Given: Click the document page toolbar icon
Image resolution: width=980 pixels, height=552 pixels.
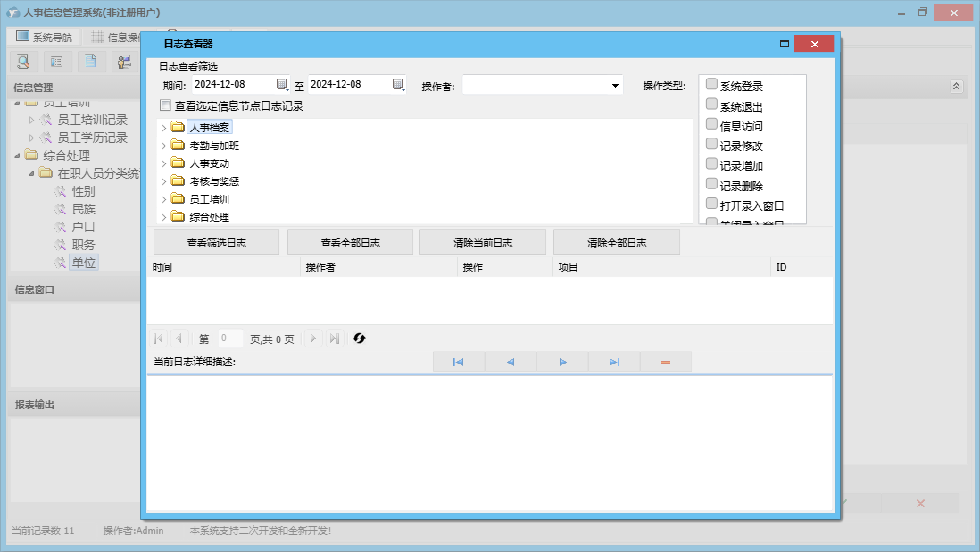Looking at the screenshot, I should coord(91,62).
